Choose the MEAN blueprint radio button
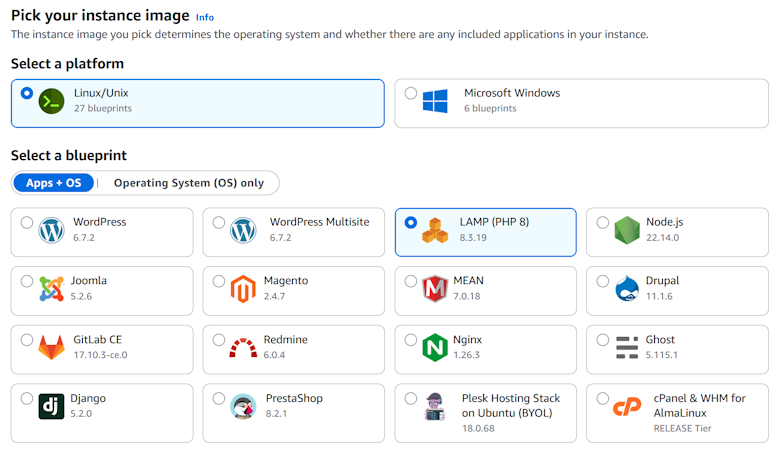This screenshot has height=449, width=780. click(x=411, y=281)
